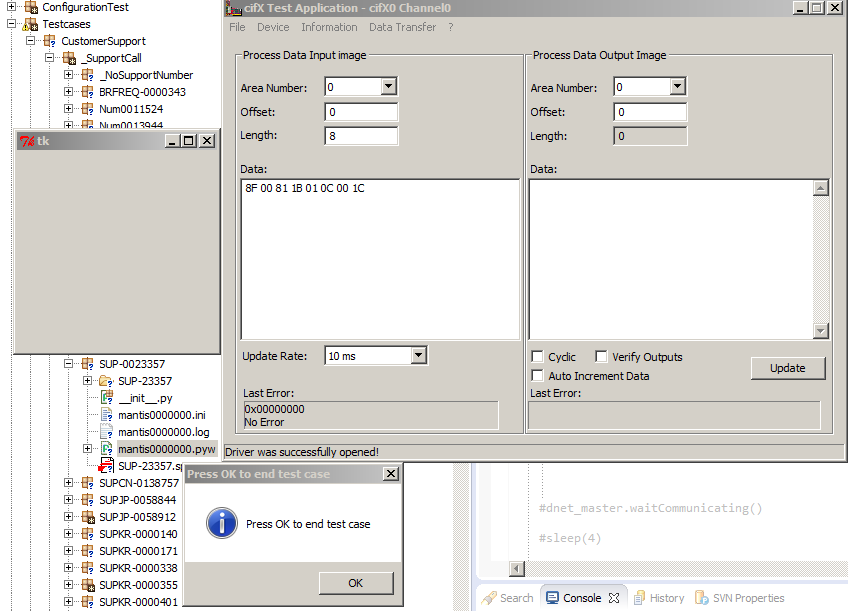Open the Data Transfer menu

pyautogui.click(x=402, y=27)
